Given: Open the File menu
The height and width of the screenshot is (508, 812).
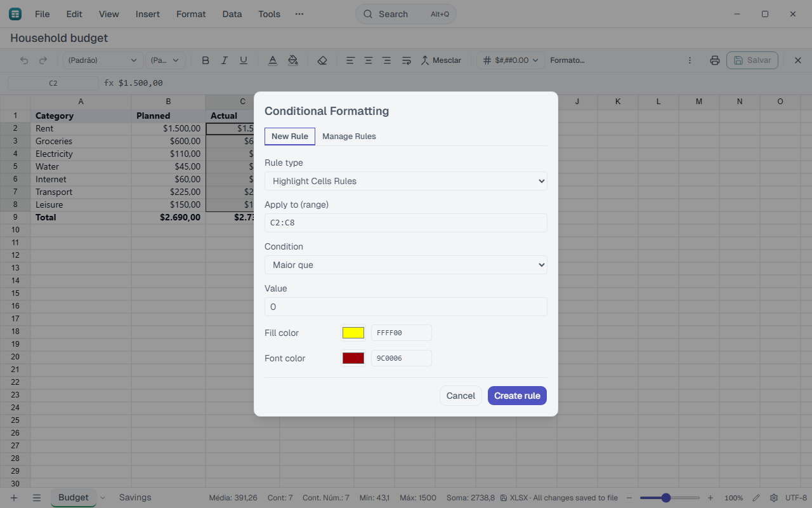Looking at the screenshot, I should [42, 14].
